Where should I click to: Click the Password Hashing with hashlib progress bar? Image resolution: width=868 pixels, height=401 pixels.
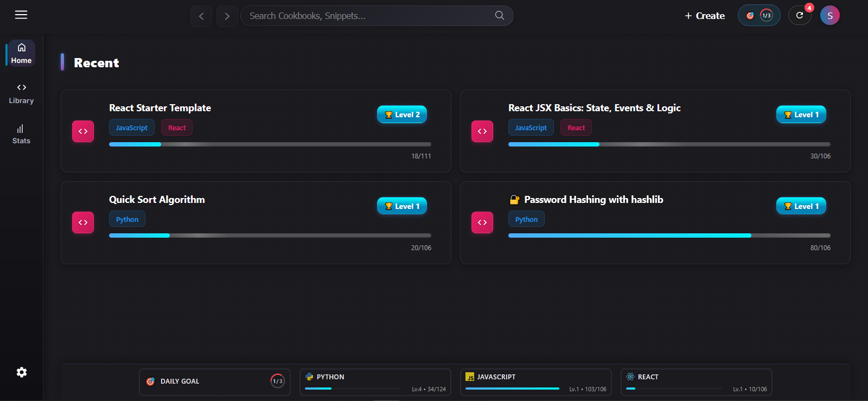(x=669, y=235)
